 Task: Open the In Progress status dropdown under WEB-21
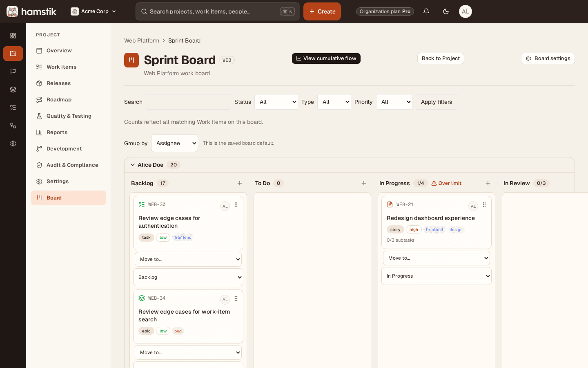tap(437, 276)
